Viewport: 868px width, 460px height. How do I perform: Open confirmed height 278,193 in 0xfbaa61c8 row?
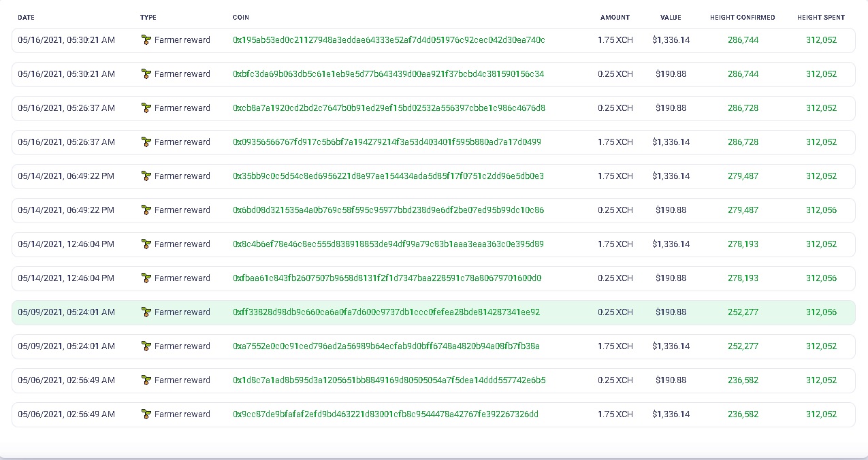[x=743, y=278]
